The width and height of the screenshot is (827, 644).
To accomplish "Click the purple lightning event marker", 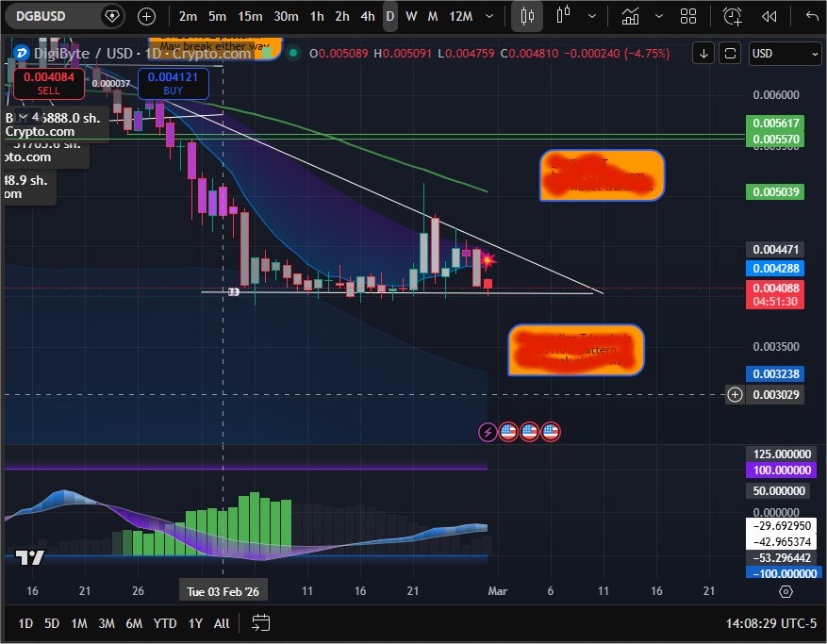I will [x=488, y=433].
